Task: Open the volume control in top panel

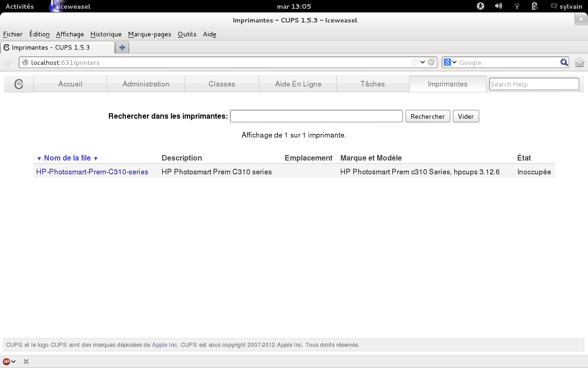Action: tap(498, 6)
